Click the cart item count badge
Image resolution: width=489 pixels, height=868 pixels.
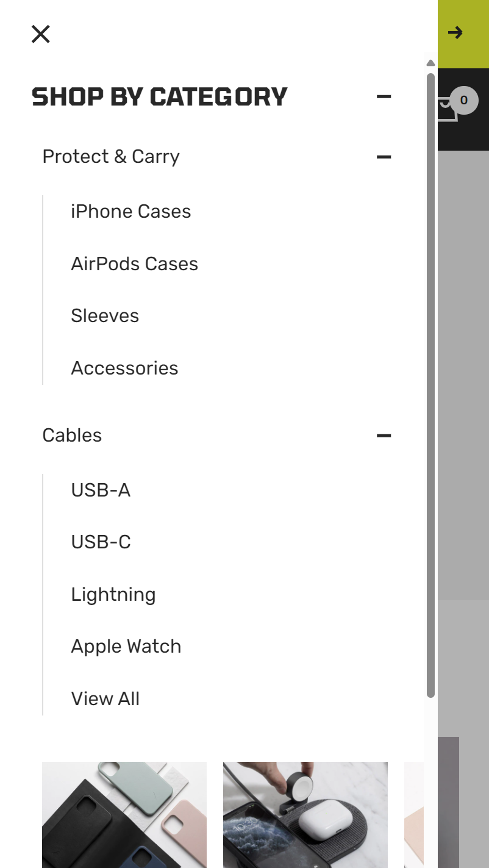(464, 101)
